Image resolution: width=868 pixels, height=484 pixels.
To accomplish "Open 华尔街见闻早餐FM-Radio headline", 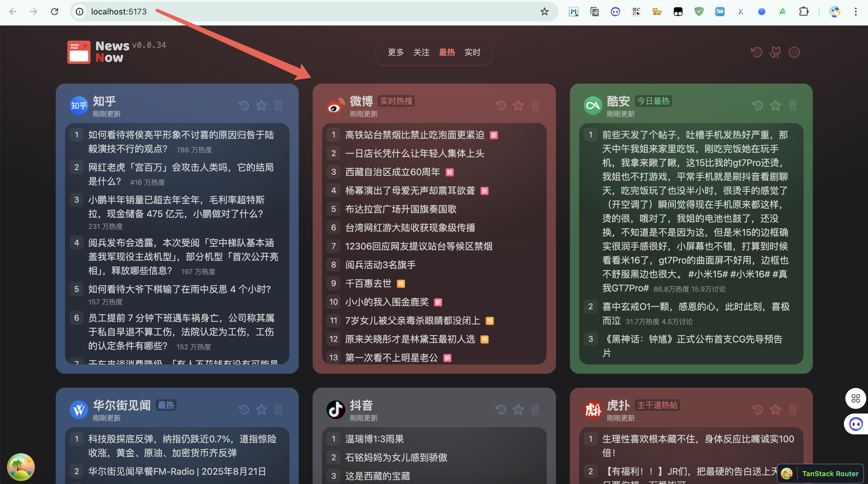I will tap(177, 472).
